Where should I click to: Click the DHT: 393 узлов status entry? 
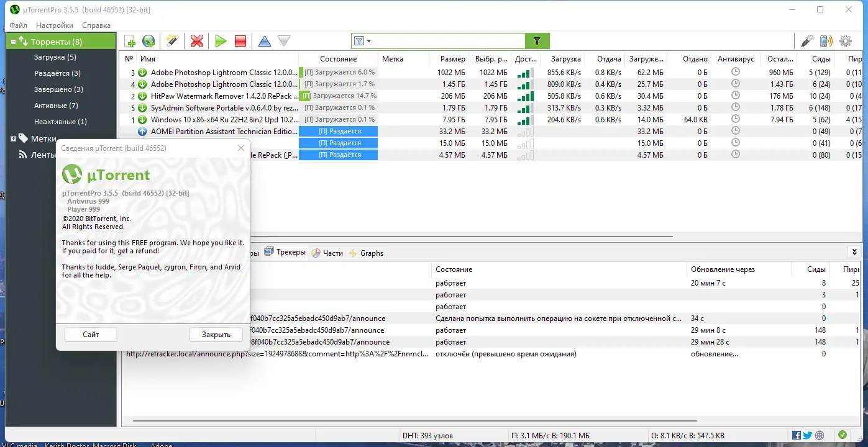(427, 435)
